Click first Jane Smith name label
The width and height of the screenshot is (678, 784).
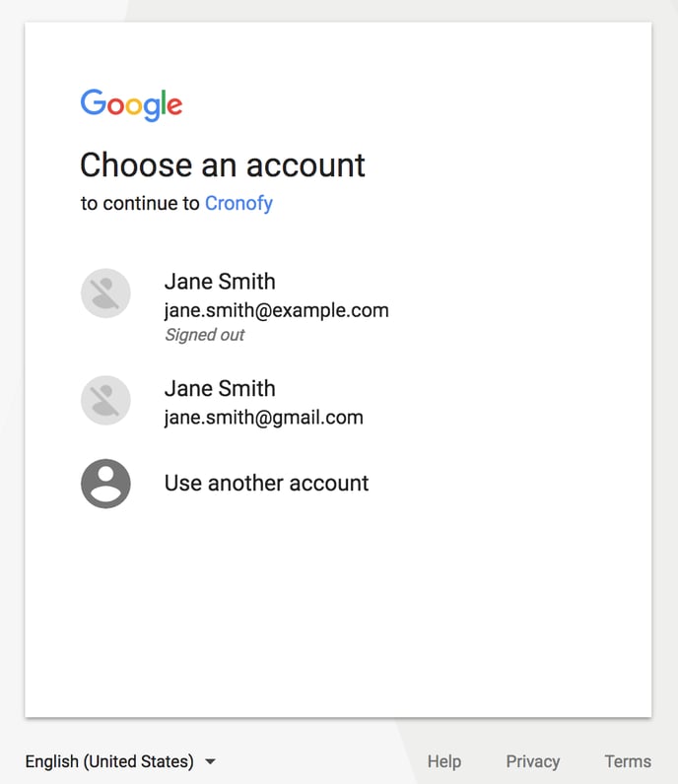(x=220, y=282)
